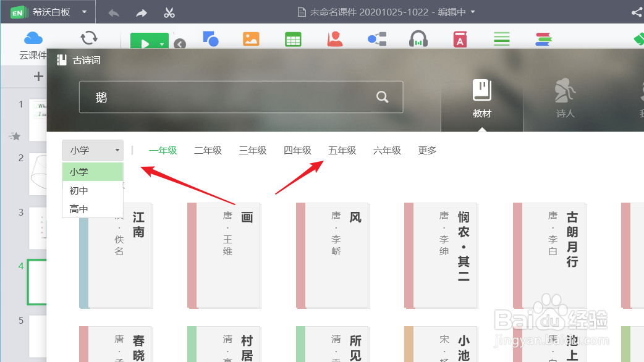Open the poem card 春晓

116,344
